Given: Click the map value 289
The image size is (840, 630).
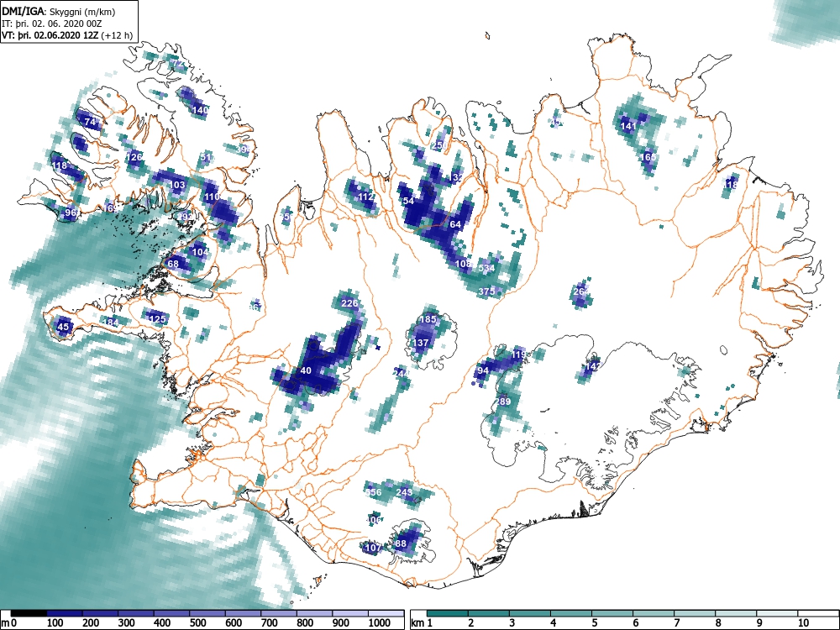Looking at the screenshot, I should pos(502,402).
